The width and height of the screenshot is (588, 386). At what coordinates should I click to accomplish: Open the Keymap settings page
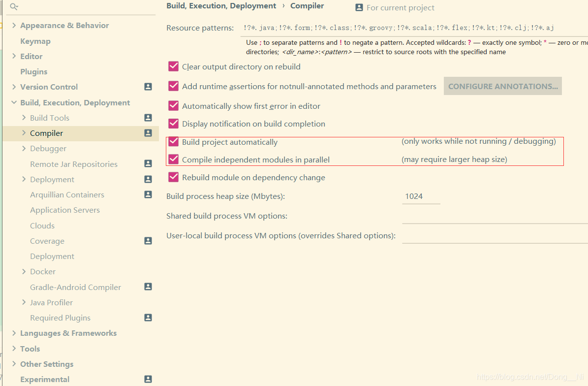35,41
